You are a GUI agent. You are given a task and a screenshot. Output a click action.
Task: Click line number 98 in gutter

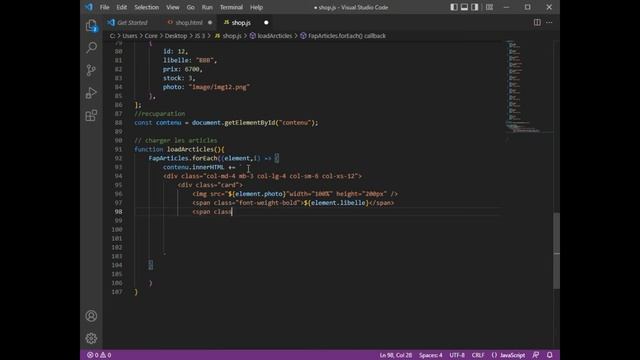click(x=118, y=211)
